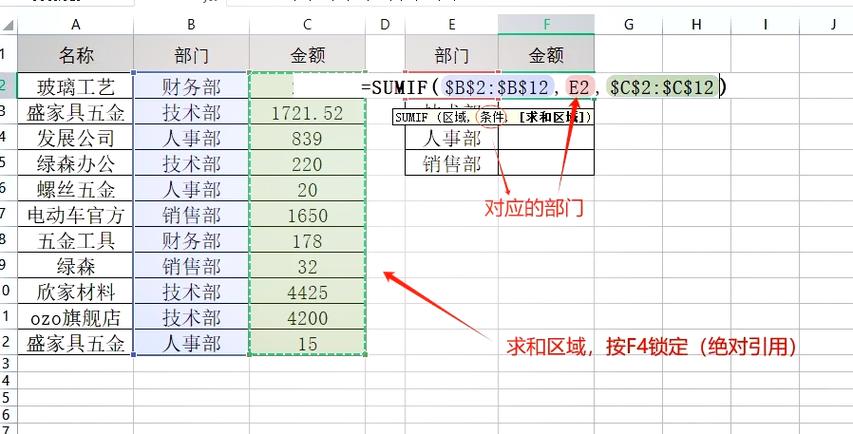Click the $C$2:$C$12 reference in the formula
Screen dimensions: 853x434
[x=662, y=87]
